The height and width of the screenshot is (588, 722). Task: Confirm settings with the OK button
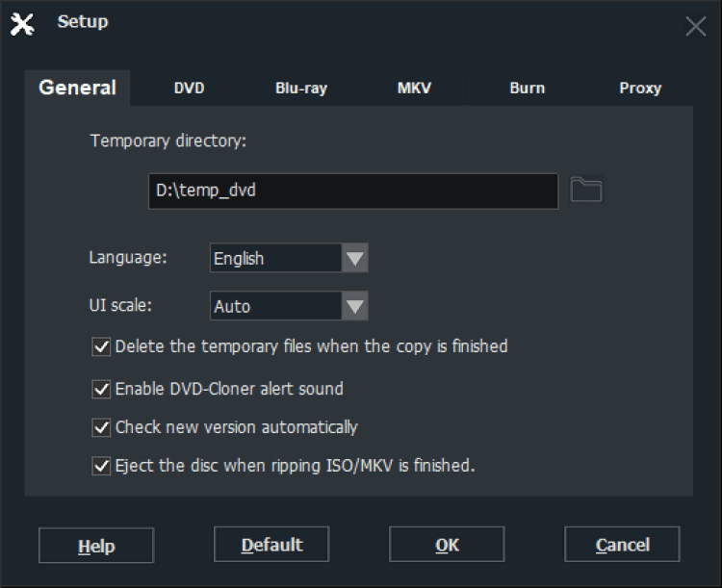coord(447,545)
